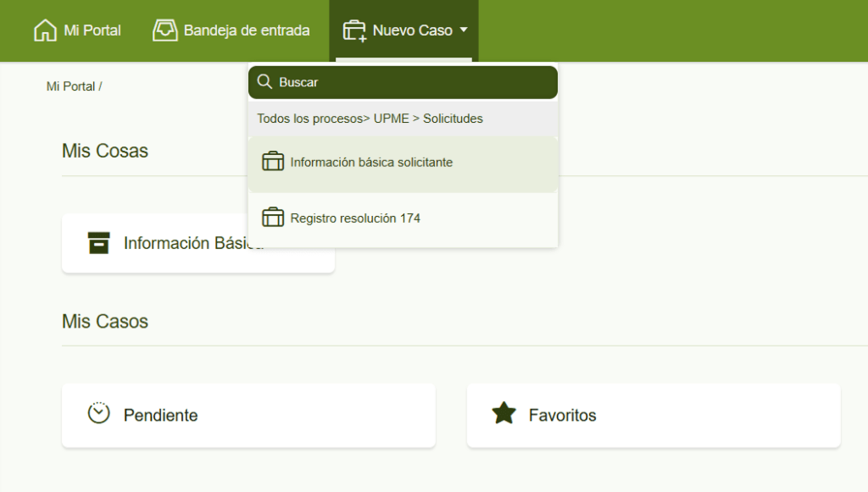
Task: Click the icon beside Registro resolución 174
Action: tap(273, 218)
